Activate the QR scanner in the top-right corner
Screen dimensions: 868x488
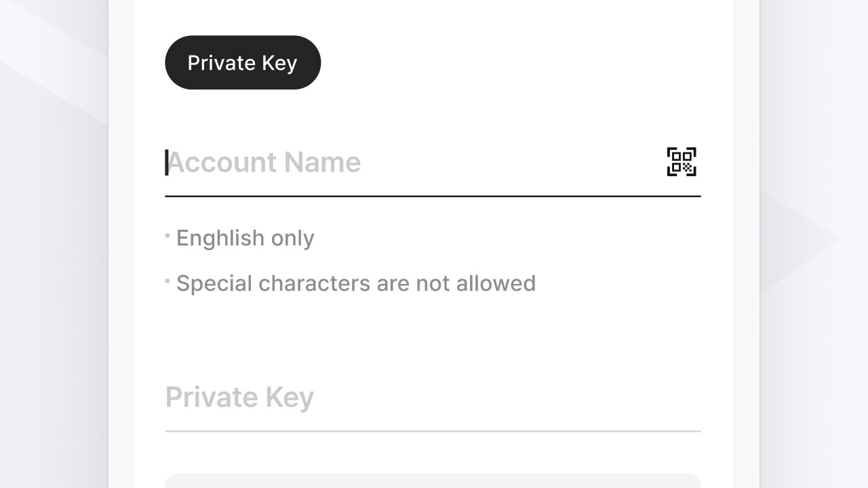pos(681,161)
